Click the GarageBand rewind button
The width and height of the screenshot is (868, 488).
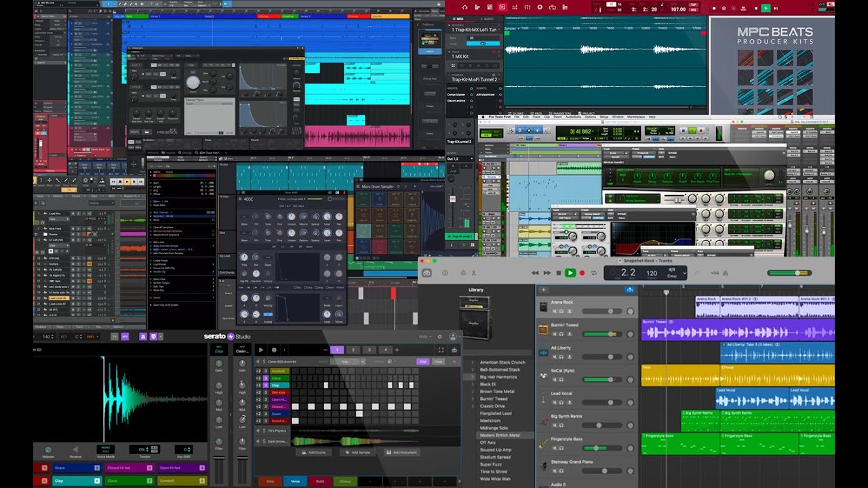tap(535, 272)
